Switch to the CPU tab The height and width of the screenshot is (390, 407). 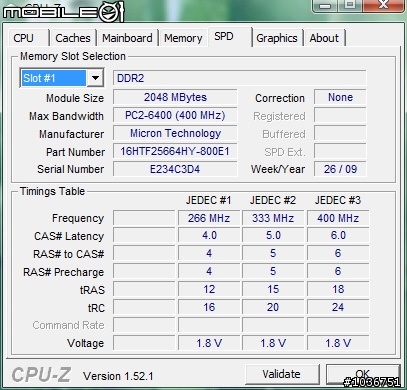click(28, 38)
